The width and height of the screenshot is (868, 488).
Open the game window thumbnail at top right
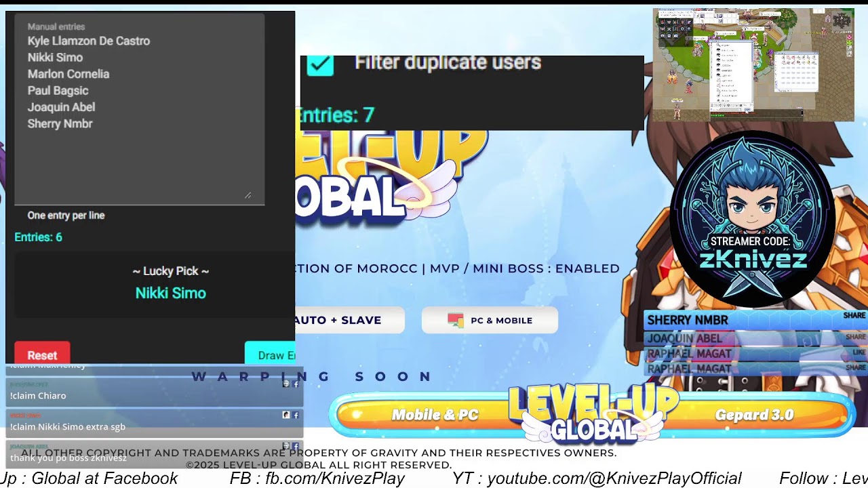pos(753,64)
